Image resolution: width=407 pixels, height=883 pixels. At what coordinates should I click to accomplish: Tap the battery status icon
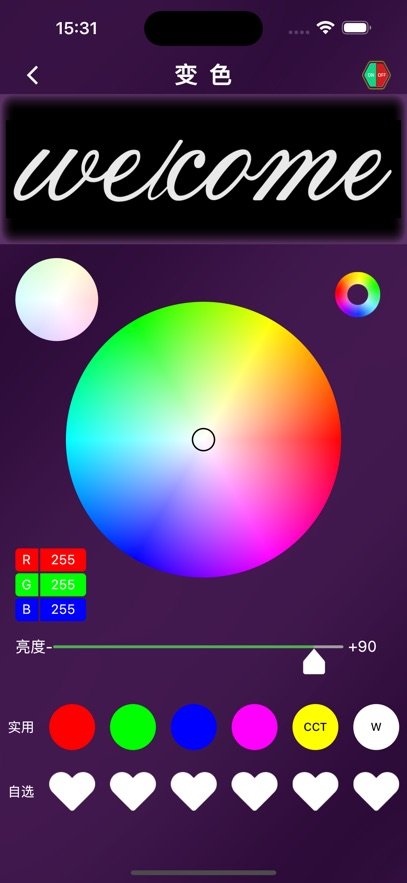356,28
